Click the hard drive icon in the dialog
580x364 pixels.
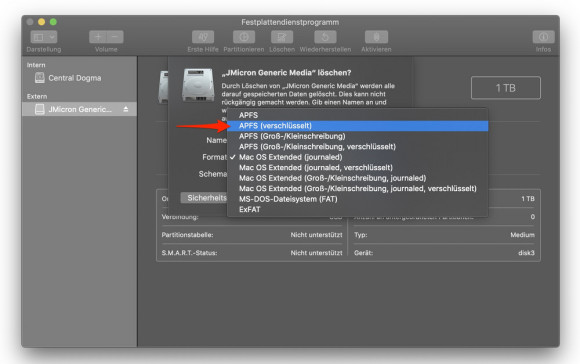tap(198, 85)
